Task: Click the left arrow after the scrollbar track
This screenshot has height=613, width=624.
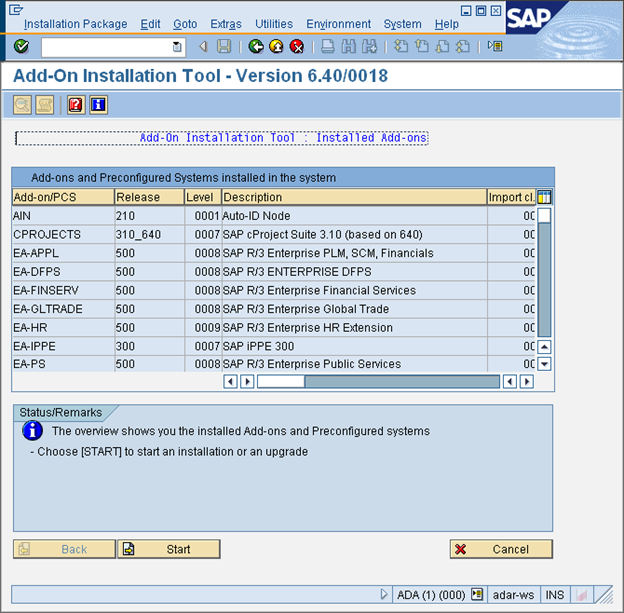Action: tap(510, 381)
